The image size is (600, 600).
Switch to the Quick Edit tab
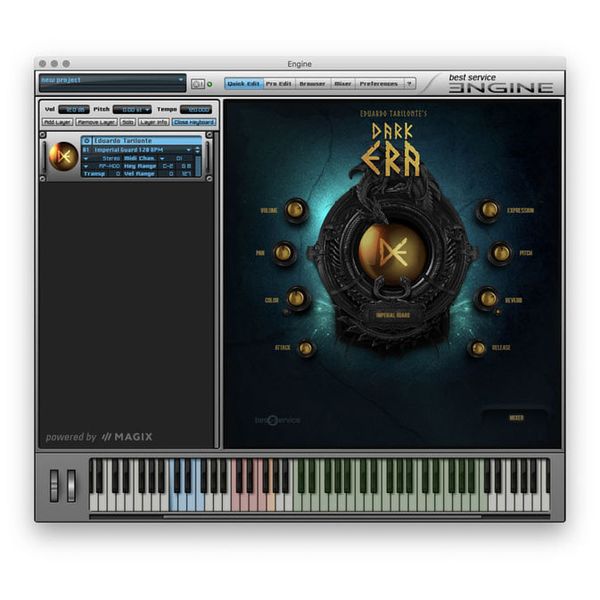pos(244,83)
